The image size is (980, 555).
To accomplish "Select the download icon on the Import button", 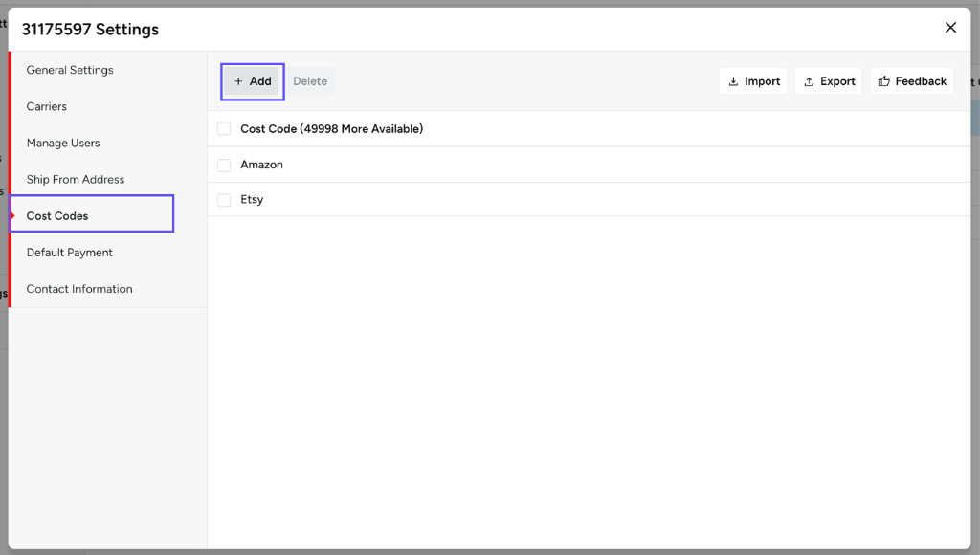I will (x=734, y=80).
